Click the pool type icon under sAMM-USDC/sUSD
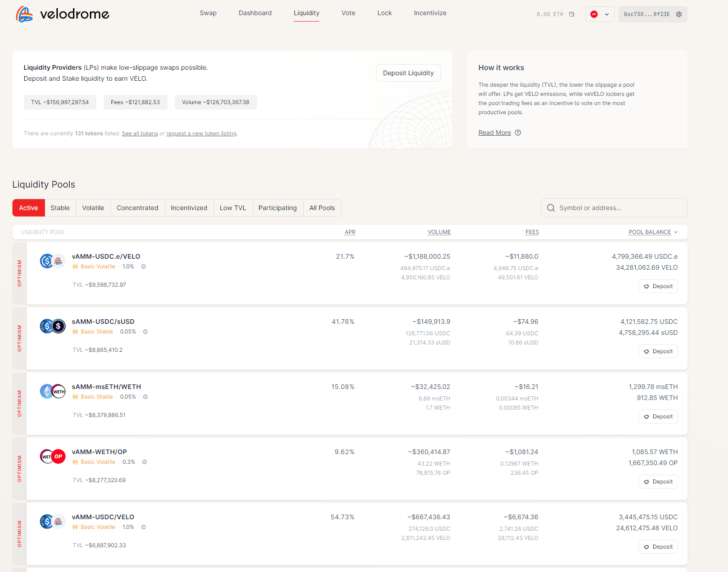Viewport: 728px width, 572px height. [75, 332]
